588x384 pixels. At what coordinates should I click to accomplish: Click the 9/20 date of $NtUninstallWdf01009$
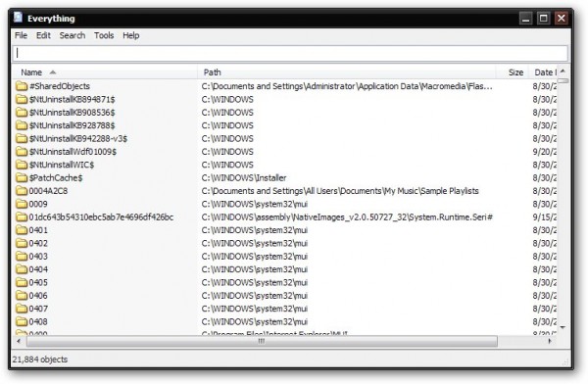(x=545, y=152)
